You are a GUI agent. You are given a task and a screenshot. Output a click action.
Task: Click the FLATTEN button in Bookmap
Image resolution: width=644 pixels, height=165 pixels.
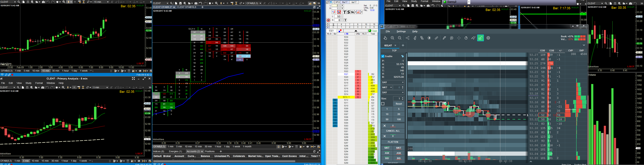393,142
